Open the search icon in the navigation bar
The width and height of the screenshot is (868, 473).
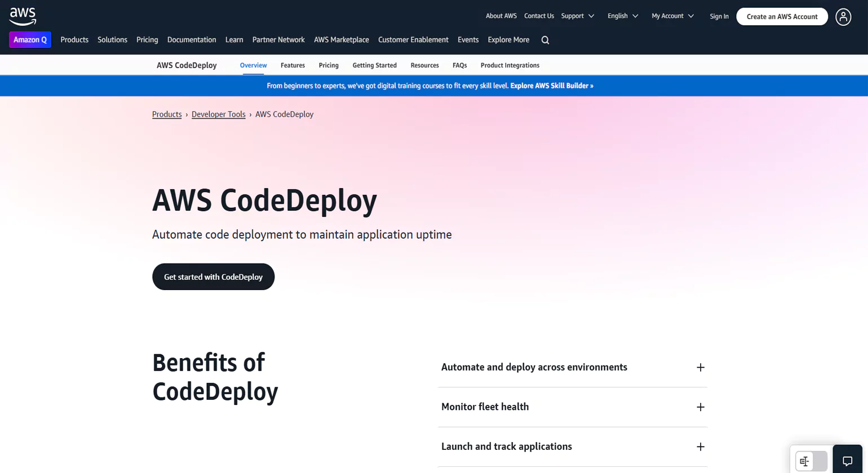(x=544, y=39)
